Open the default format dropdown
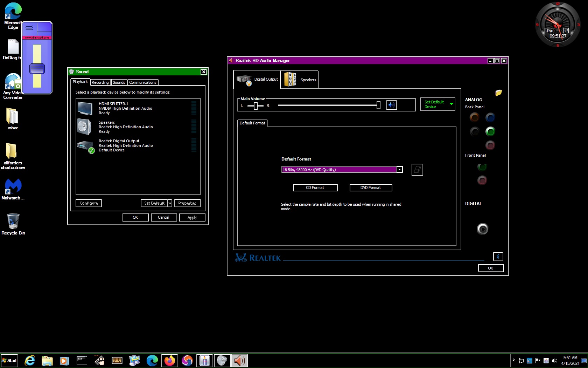Viewport: 588px width, 368px height. click(x=399, y=170)
